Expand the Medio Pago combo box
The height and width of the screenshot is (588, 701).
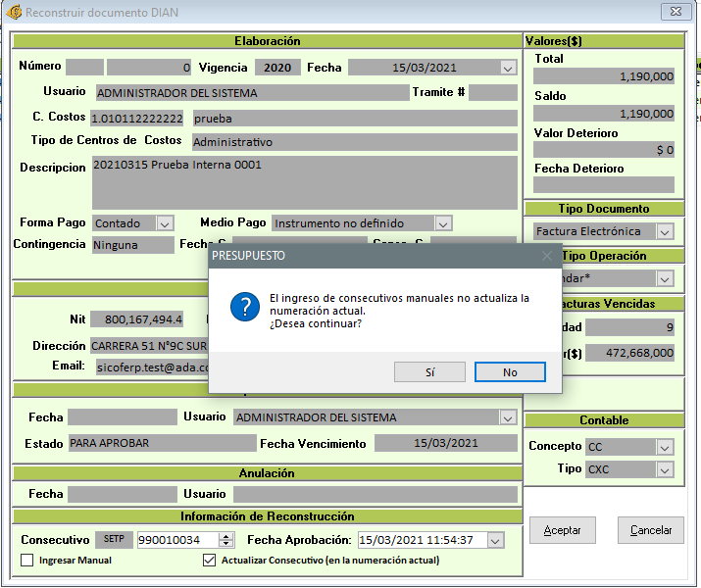click(x=443, y=223)
